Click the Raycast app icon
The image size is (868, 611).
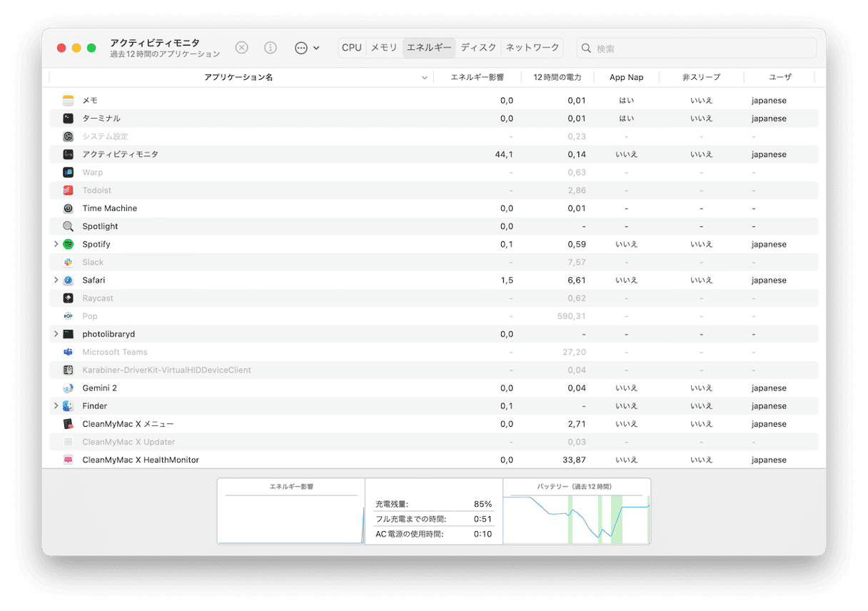pyautogui.click(x=68, y=298)
